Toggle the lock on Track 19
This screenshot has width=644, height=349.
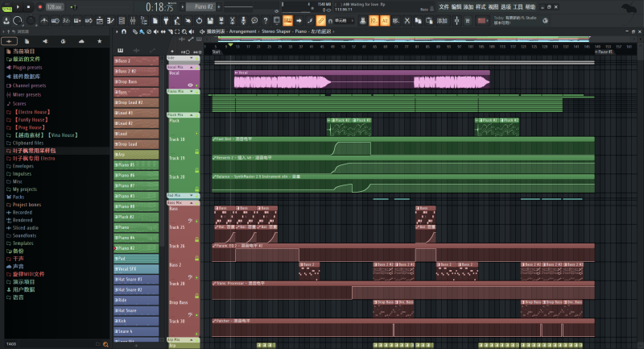(196, 170)
